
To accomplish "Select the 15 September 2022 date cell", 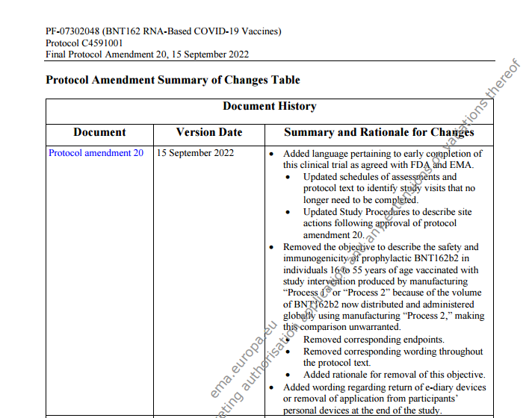I will pos(195,153).
